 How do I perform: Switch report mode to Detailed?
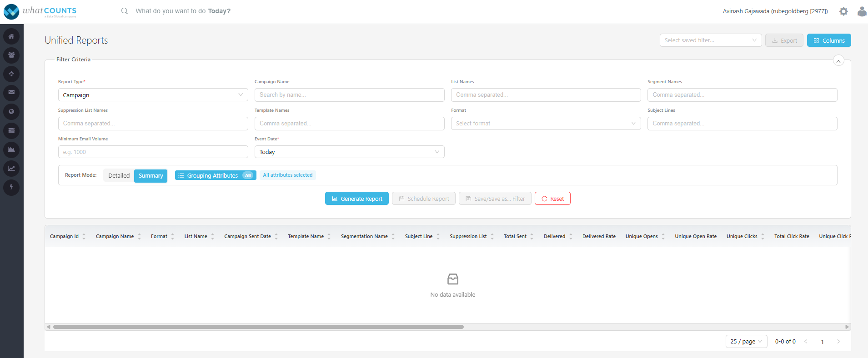click(119, 176)
